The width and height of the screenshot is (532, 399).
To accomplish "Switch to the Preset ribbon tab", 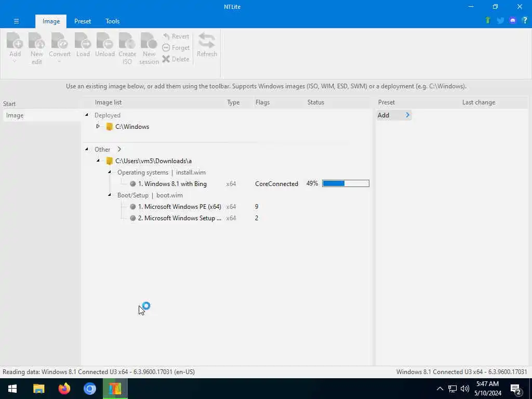I will [83, 21].
